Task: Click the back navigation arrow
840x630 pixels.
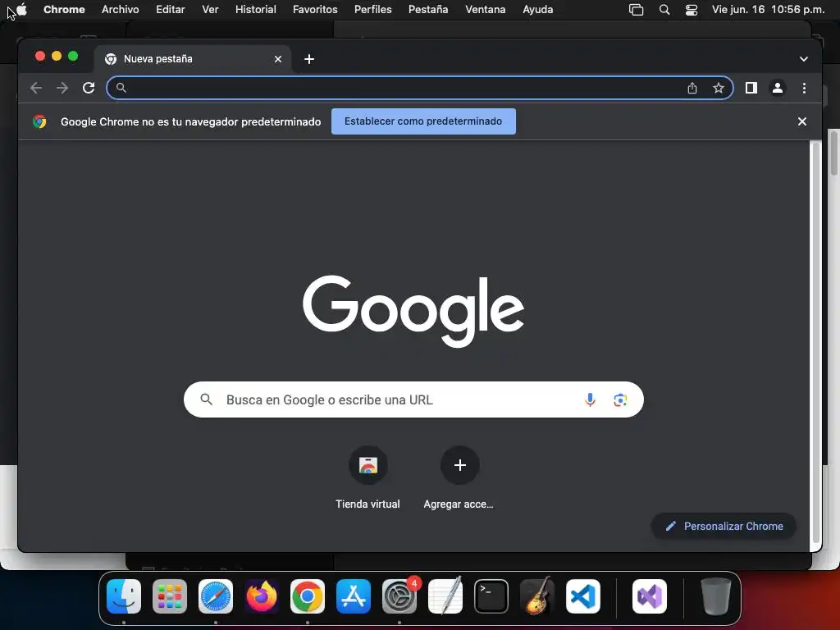Action: (x=36, y=88)
